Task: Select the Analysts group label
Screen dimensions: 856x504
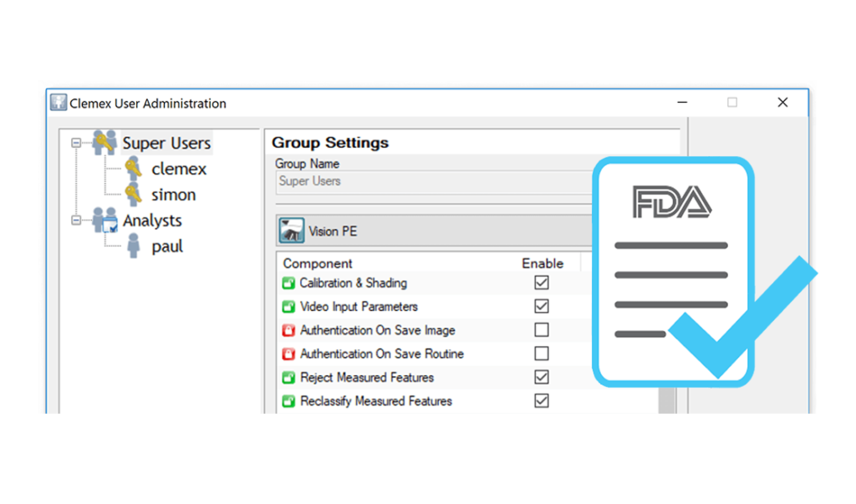Action: 152,221
